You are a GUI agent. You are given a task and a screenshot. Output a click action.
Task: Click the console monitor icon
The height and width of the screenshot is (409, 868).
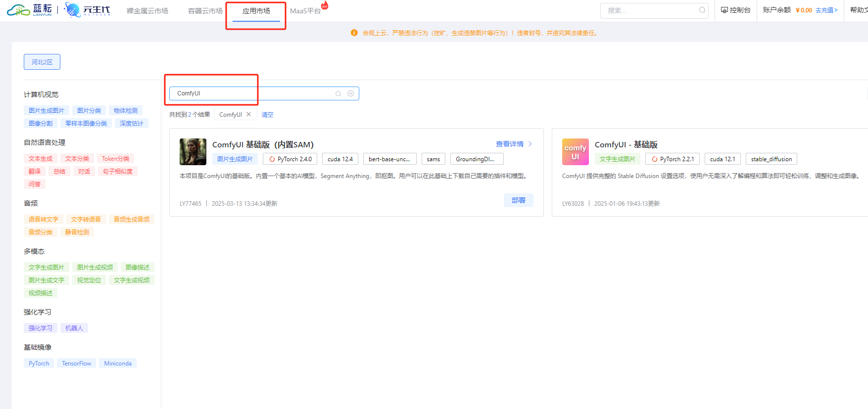(724, 10)
